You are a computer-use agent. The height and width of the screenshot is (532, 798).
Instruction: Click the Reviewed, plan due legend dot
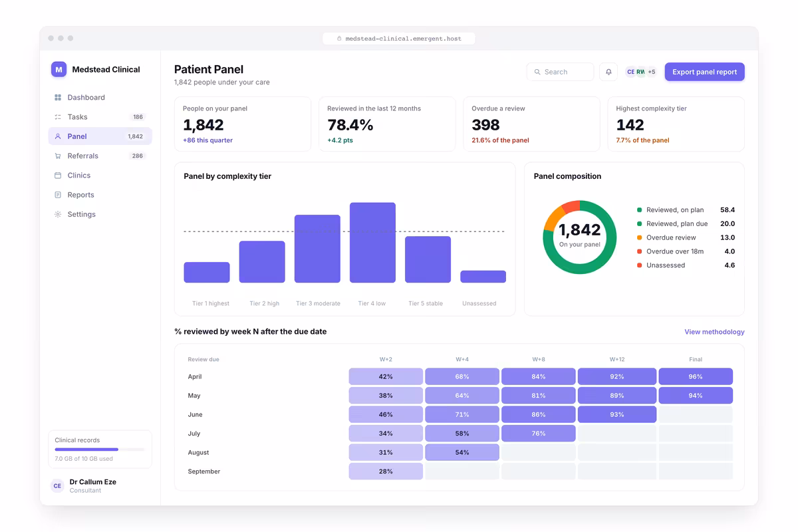(640, 224)
